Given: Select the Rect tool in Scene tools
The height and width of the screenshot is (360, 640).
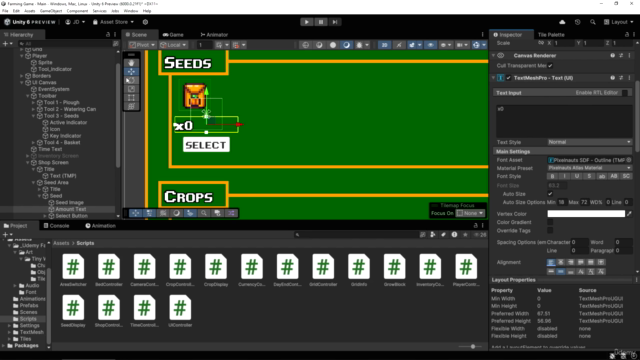Looking at the screenshot, I should tap(131, 98).
